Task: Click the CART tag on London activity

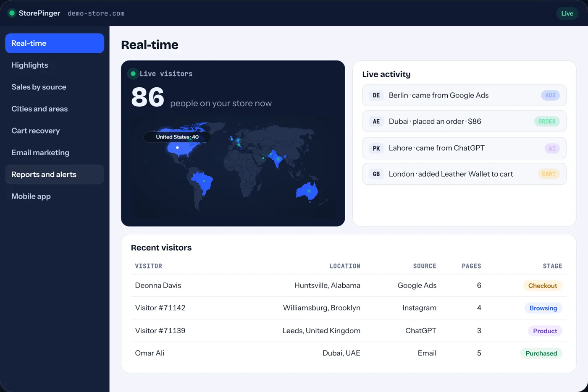Action: click(549, 174)
